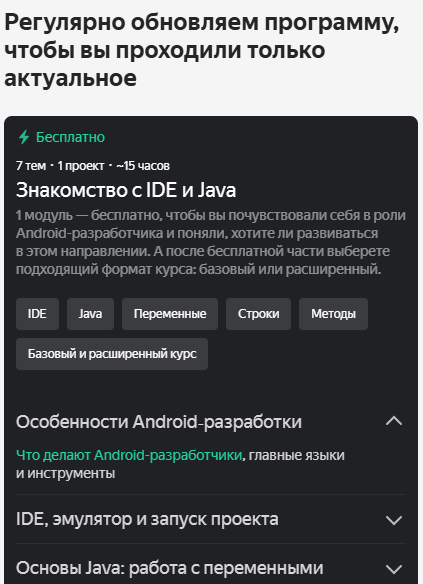
Task: Open the Что делают Android-разработчики link
Action: point(129,455)
